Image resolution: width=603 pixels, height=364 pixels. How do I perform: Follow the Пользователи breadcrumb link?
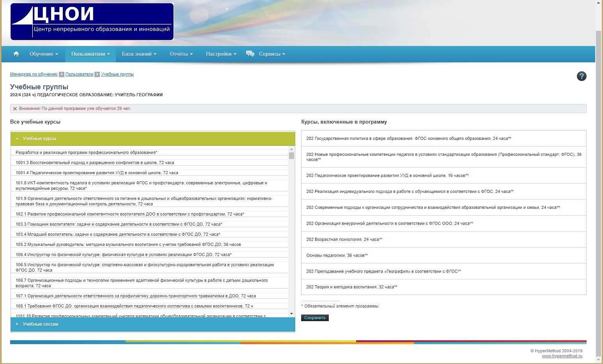[79, 74]
